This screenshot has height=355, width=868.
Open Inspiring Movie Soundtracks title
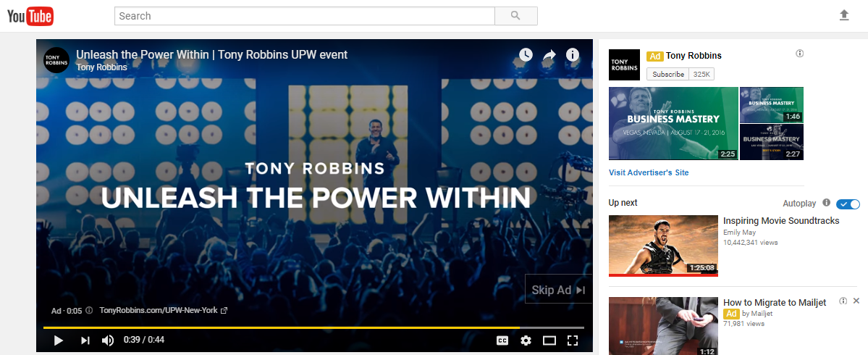tap(781, 220)
